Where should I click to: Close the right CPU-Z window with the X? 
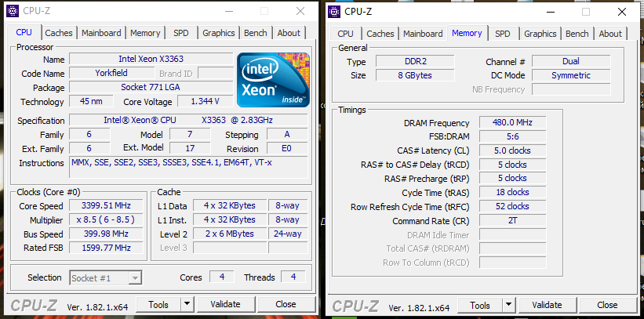[x=622, y=12]
